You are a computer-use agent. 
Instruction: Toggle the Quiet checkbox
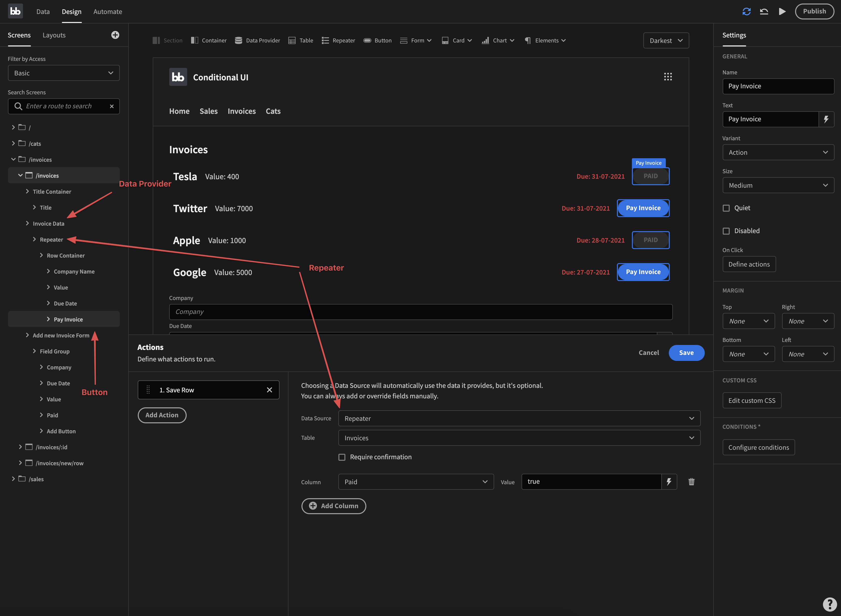click(x=726, y=208)
